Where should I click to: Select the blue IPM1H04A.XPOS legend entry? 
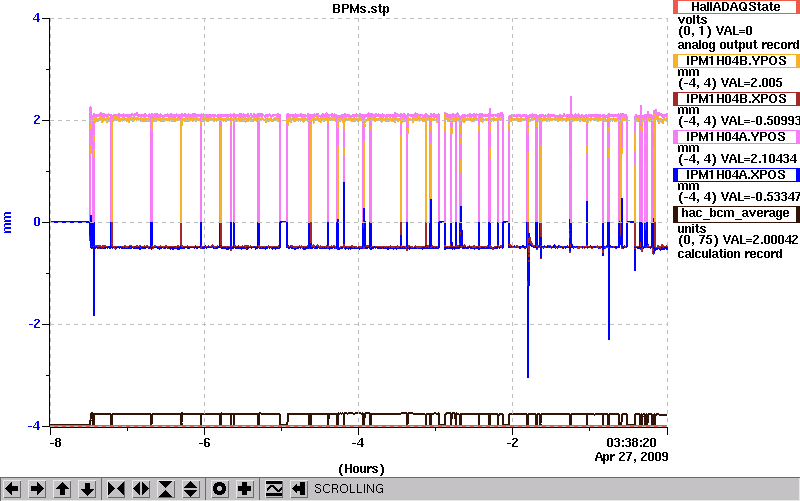(x=736, y=174)
